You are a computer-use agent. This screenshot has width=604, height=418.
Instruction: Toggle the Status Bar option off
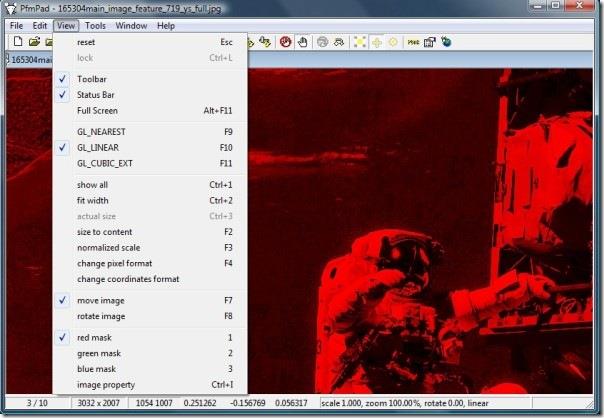95,95
